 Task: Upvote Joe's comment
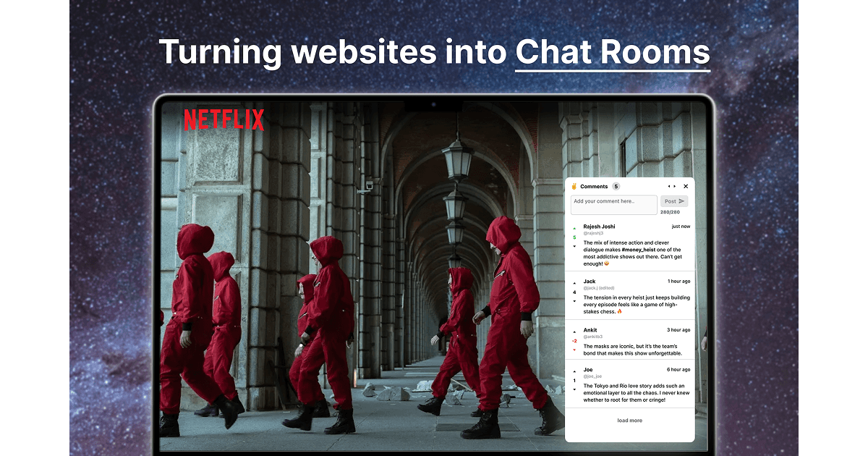point(574,371)
